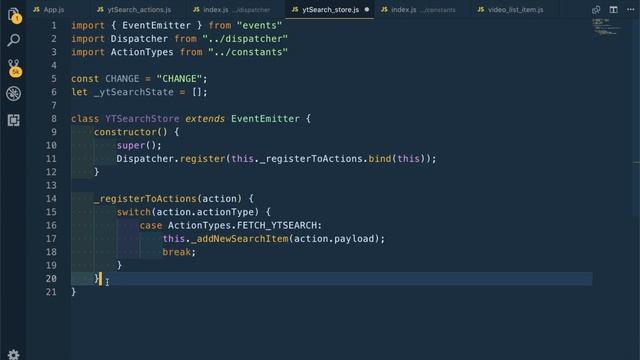Click Dispatcher.register on line 11

pyautogui.click(x=171, y=159)
